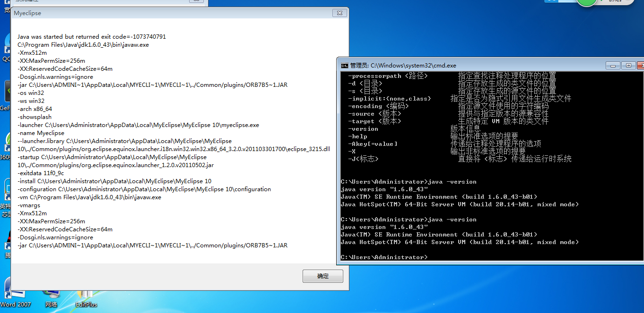
Task: Minimize the cmd.exe window
Action: [613, 66]
